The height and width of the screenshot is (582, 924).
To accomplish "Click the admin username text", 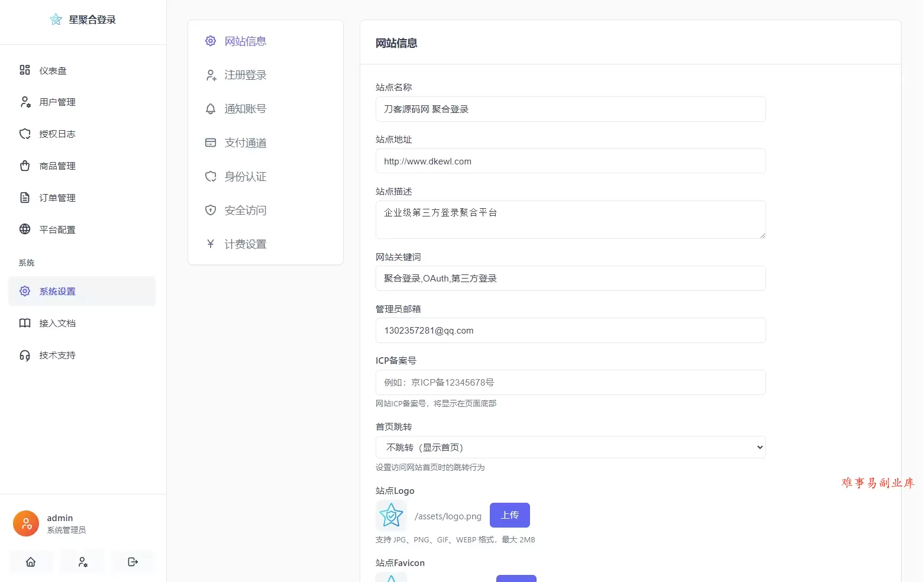I will (60, 518).
